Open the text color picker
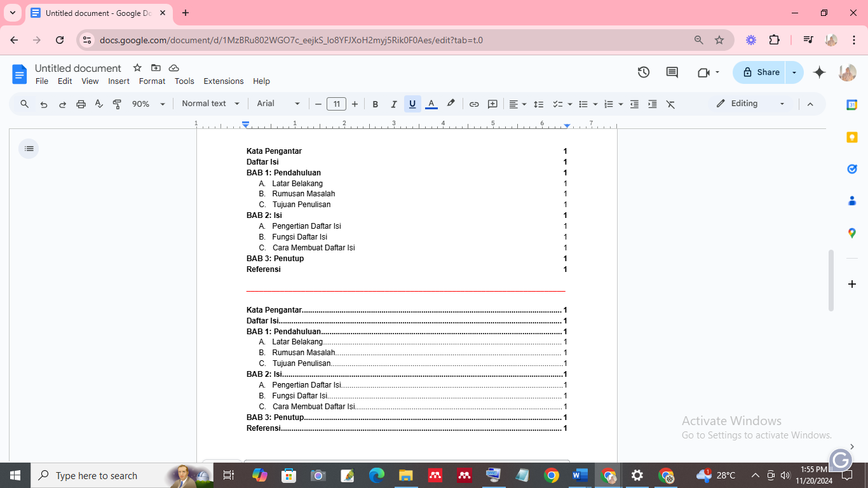 [x=431, y=104]
